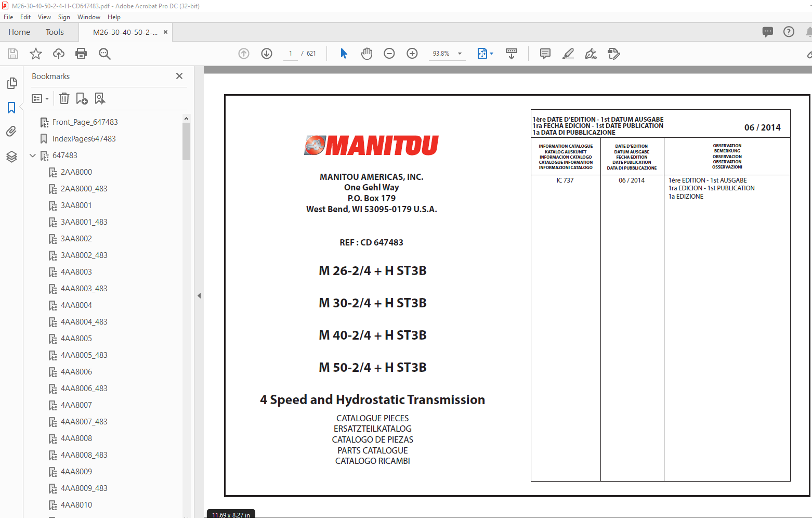Click the bookmarks panel vertical scrollbar
This screenshot has width=812, height=518.
click(x=186, y=141)
